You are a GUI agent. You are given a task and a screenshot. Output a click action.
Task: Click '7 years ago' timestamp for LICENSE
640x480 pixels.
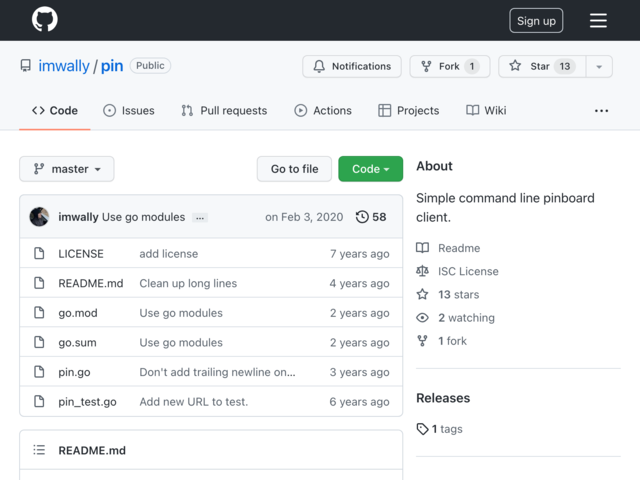(360, 254)
